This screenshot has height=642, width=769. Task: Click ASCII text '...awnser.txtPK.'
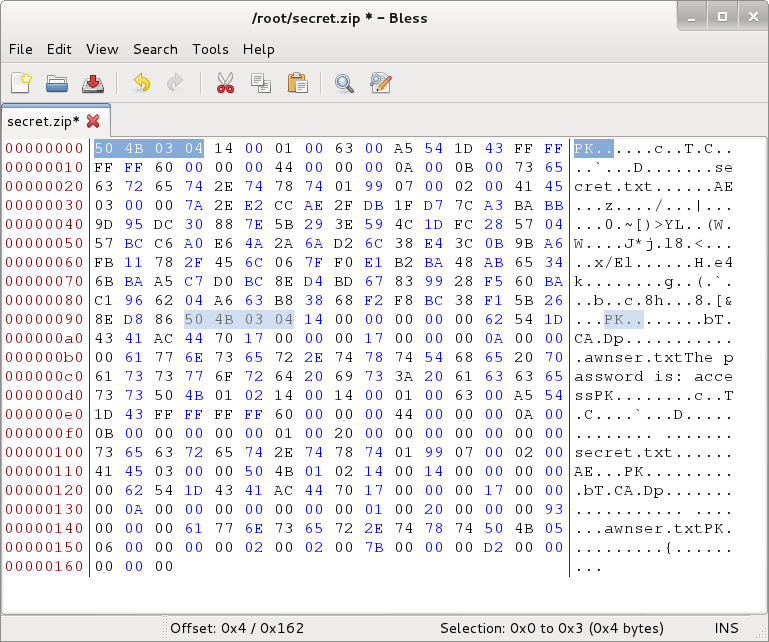pyautogui.click(x=653, y=528)
